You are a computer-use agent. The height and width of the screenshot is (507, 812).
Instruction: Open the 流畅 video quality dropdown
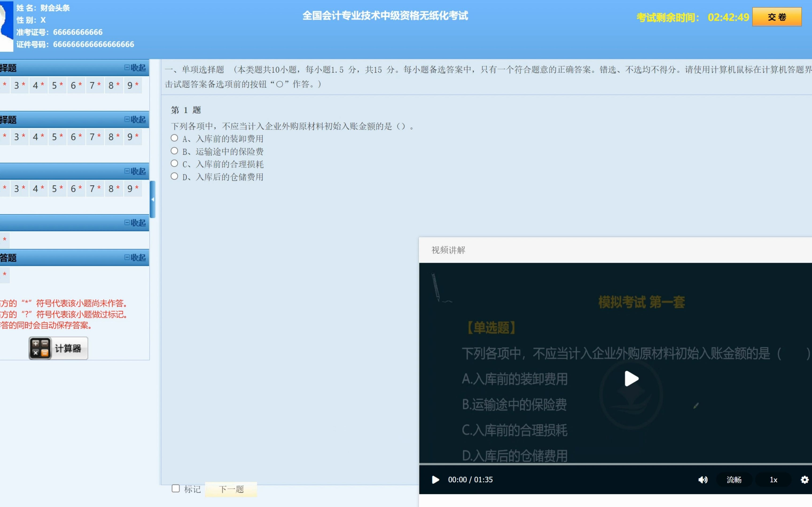734,480
